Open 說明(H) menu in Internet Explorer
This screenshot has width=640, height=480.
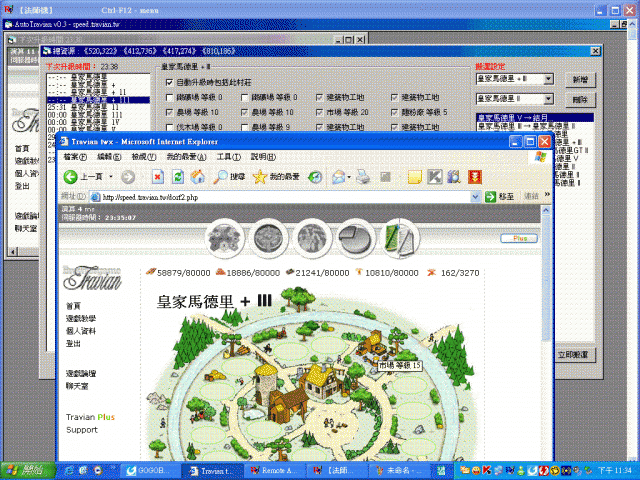tap(263, 157)
